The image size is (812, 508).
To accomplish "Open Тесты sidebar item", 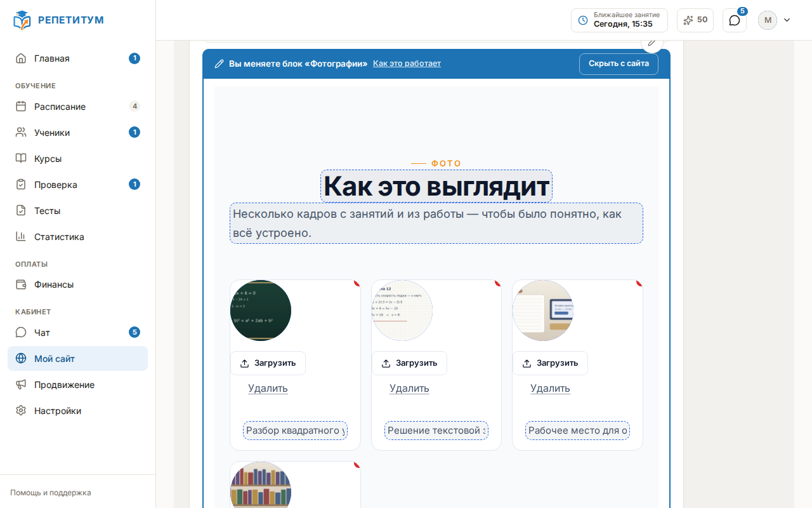I will 77,211.
